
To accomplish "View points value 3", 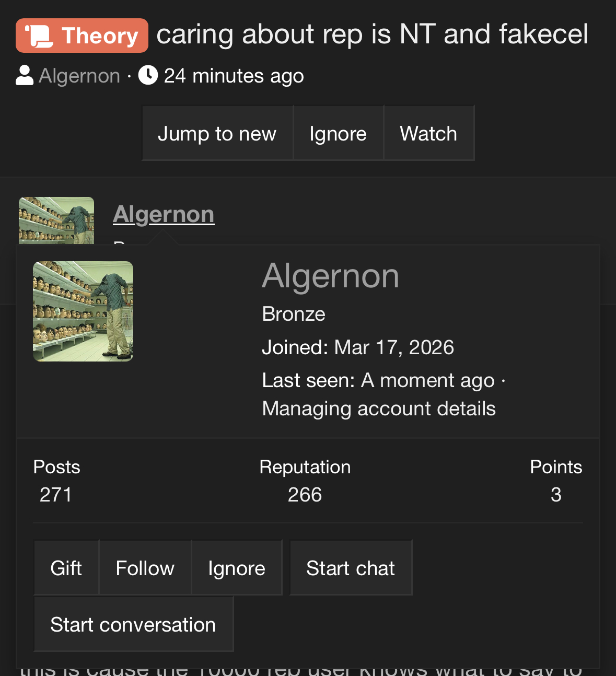I will coord(556,494).
